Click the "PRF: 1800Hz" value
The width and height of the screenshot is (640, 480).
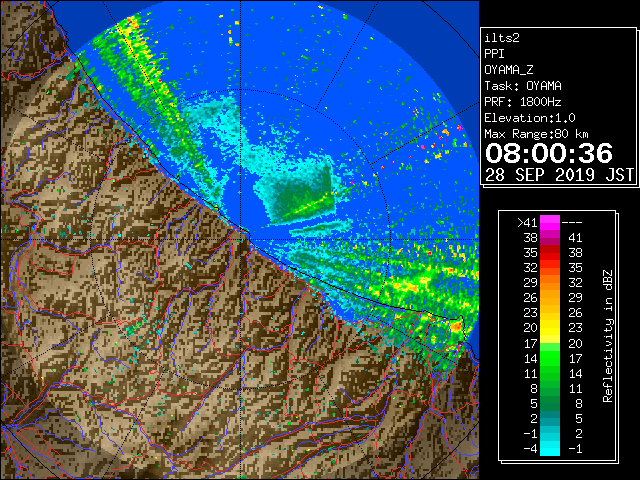coord(523,102)
